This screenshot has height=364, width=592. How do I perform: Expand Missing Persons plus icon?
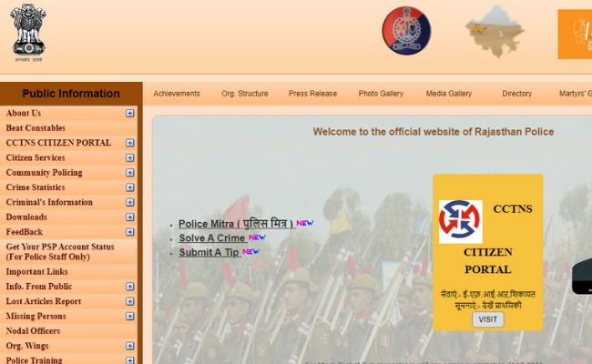[130, 316]
